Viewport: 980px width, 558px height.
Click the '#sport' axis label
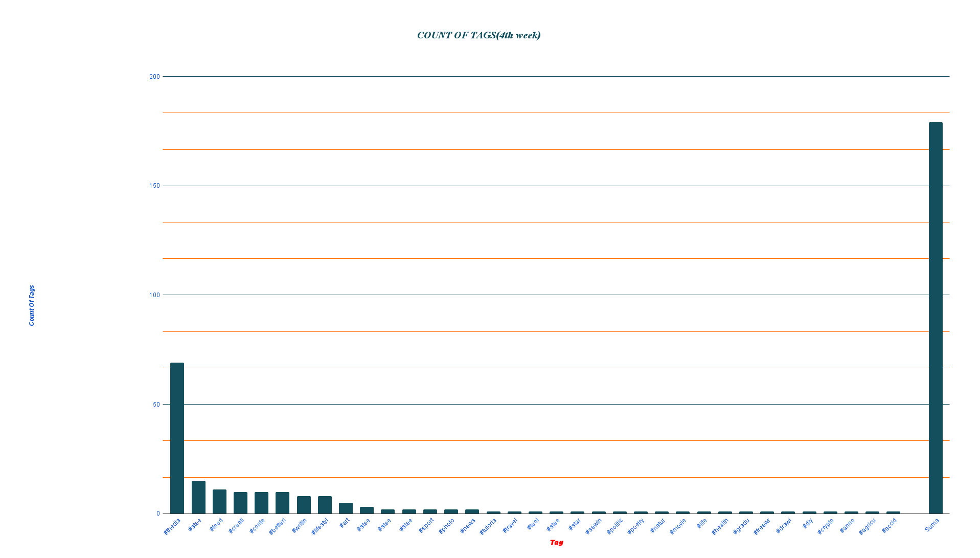pyautogui.click(x=426, y=526)
